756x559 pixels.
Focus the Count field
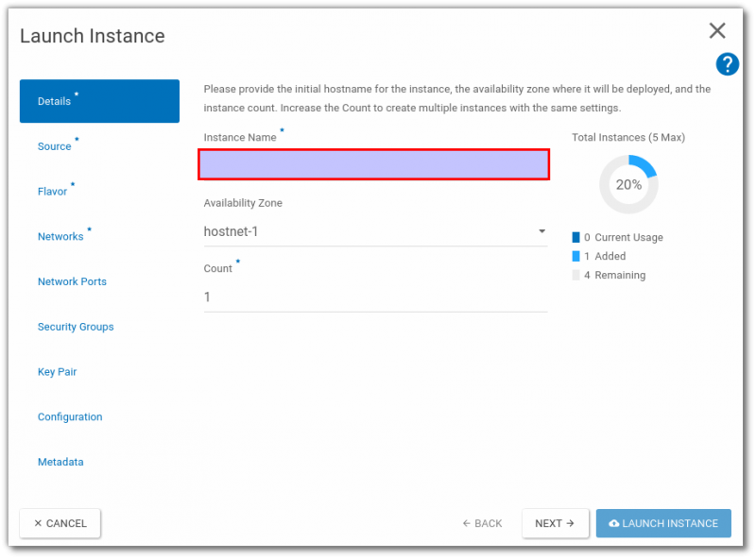[375, 296]
